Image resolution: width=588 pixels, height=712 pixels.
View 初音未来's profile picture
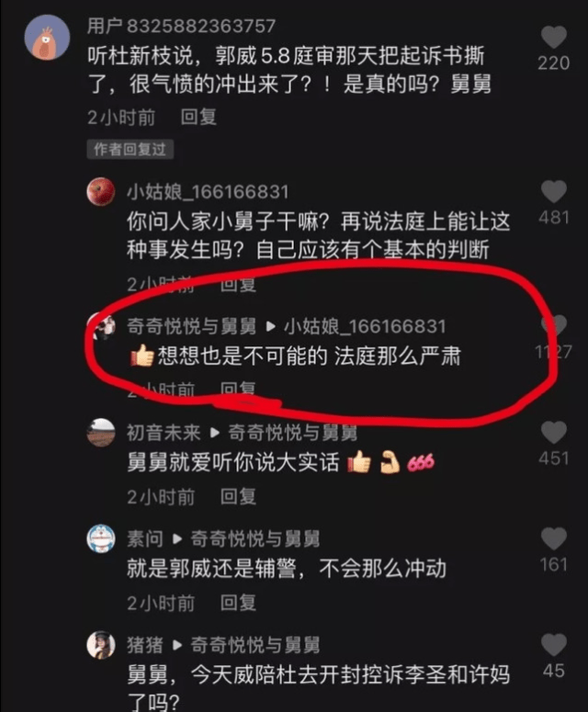point(101,433)
